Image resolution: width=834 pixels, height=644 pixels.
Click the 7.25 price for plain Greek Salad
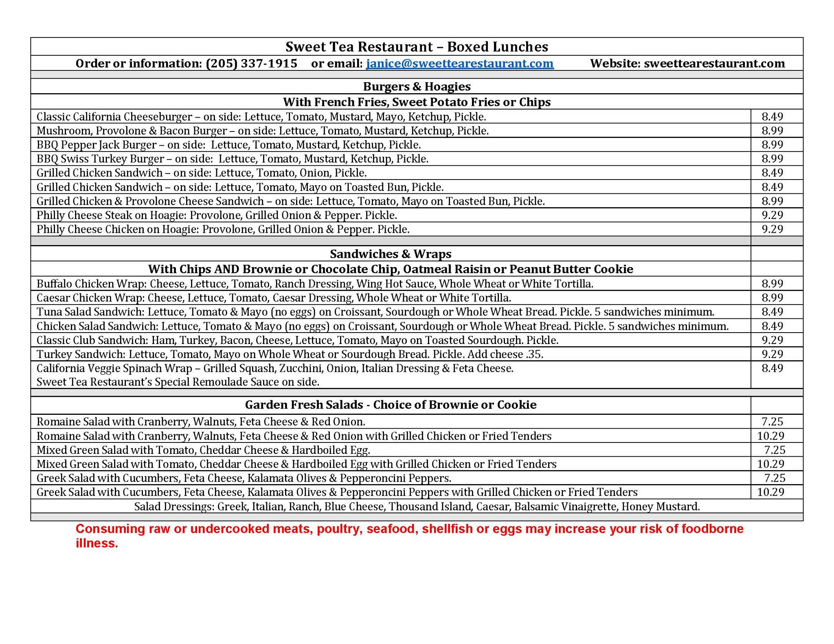click(774, 478)
